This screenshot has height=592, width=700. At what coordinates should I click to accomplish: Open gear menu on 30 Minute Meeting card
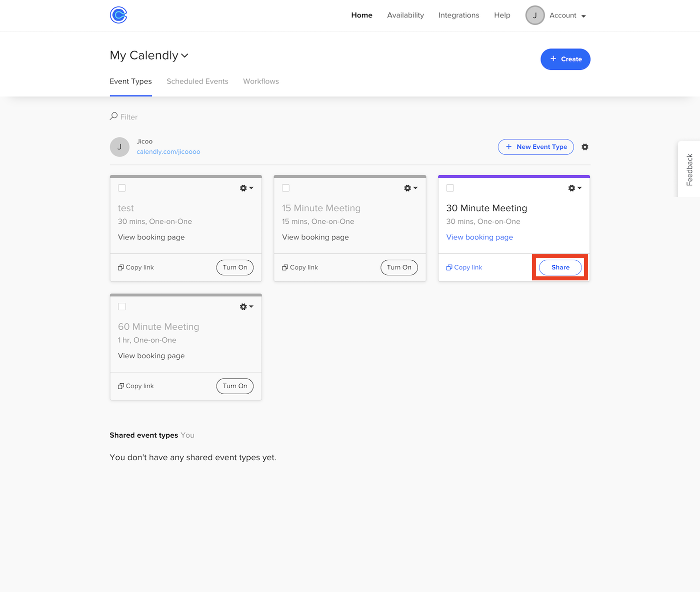[574, 188]
